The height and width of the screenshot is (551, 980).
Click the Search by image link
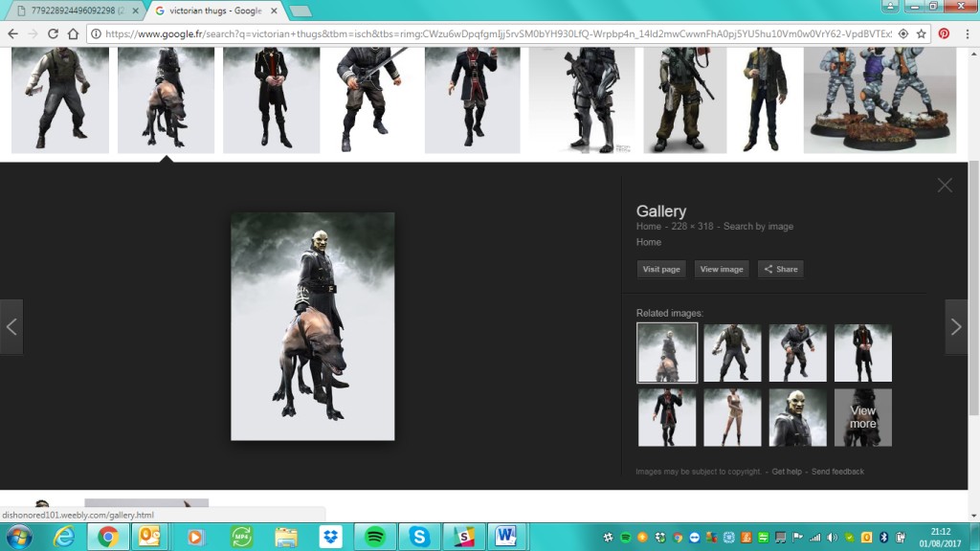[x=758, y=226]
